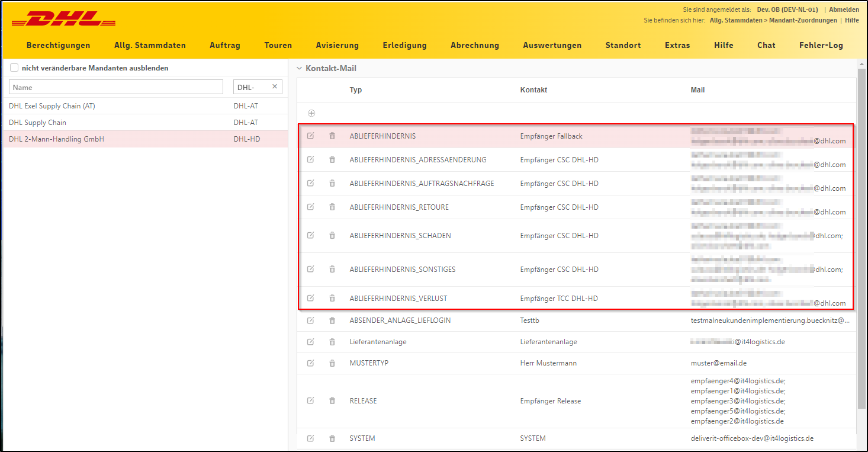Click the Allg. Stammdaten > Mandant-Zuordnungen breadcrumb
Viewport: 868px width, 452px height.
coord(773,20)
